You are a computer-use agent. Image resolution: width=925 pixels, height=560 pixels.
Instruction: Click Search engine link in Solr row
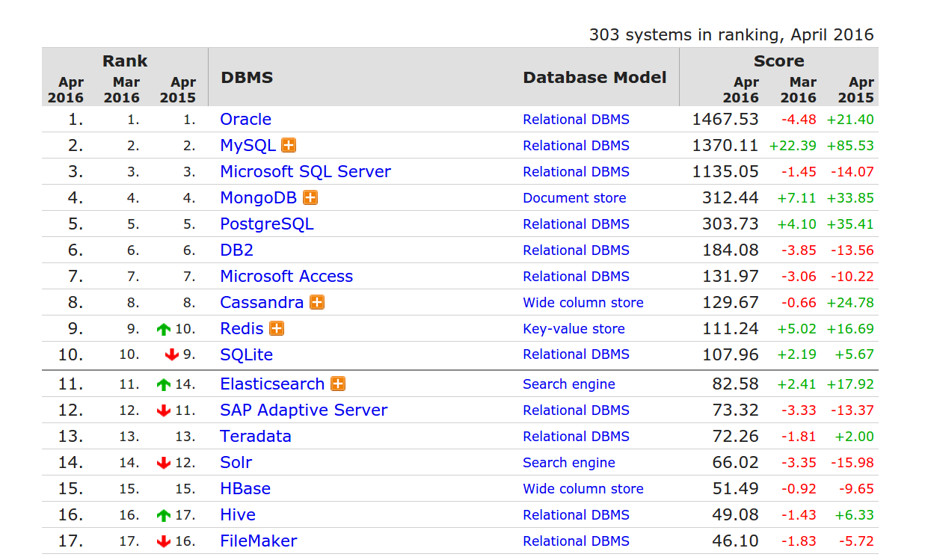click(569, 463)
